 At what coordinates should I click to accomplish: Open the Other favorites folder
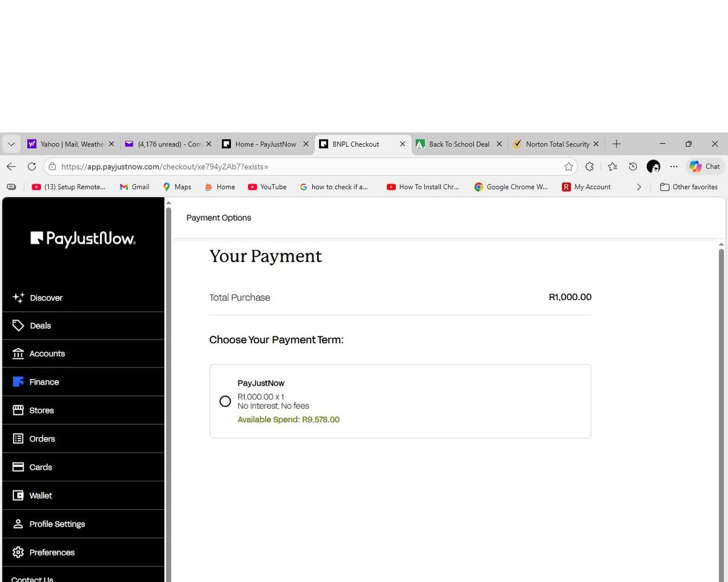tap(689, 187)
